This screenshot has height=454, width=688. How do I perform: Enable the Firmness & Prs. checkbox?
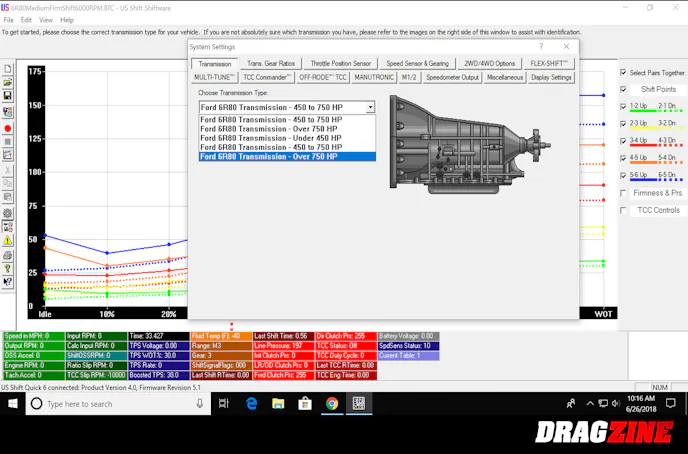pos(624,193)
